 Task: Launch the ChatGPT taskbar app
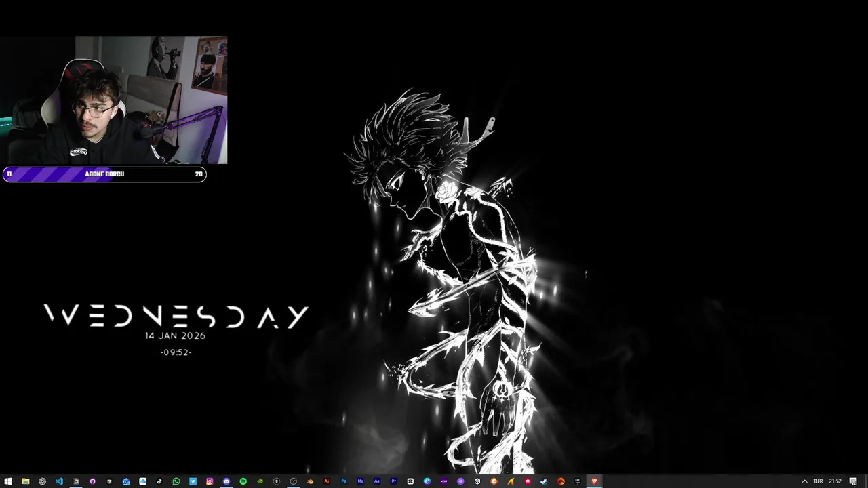pyautogui.click(x=42, y=481)
